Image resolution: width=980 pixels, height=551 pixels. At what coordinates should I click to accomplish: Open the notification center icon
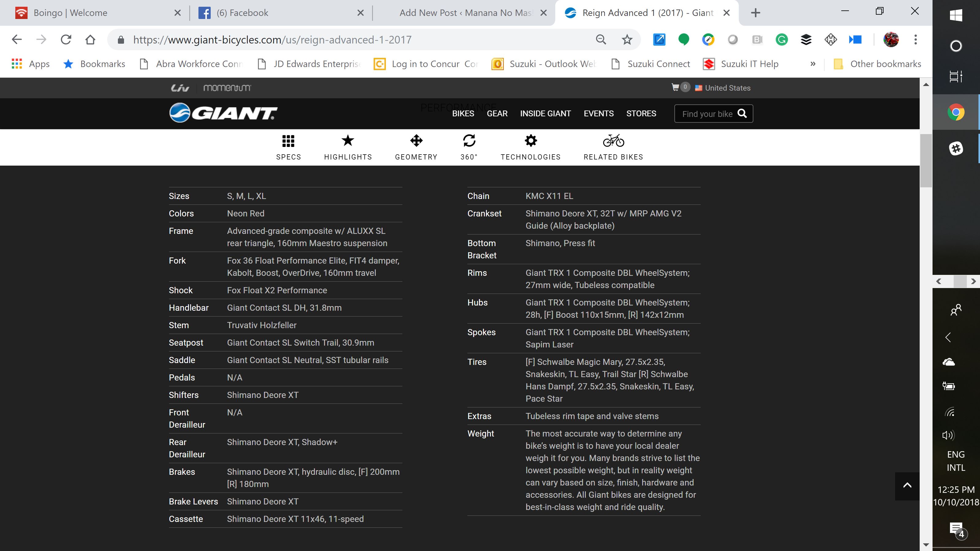pos(957,530)
